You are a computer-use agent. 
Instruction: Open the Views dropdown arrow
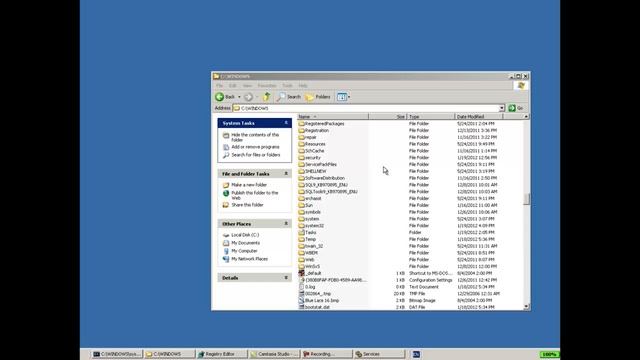pyautogui.click(x=349, y=97)
